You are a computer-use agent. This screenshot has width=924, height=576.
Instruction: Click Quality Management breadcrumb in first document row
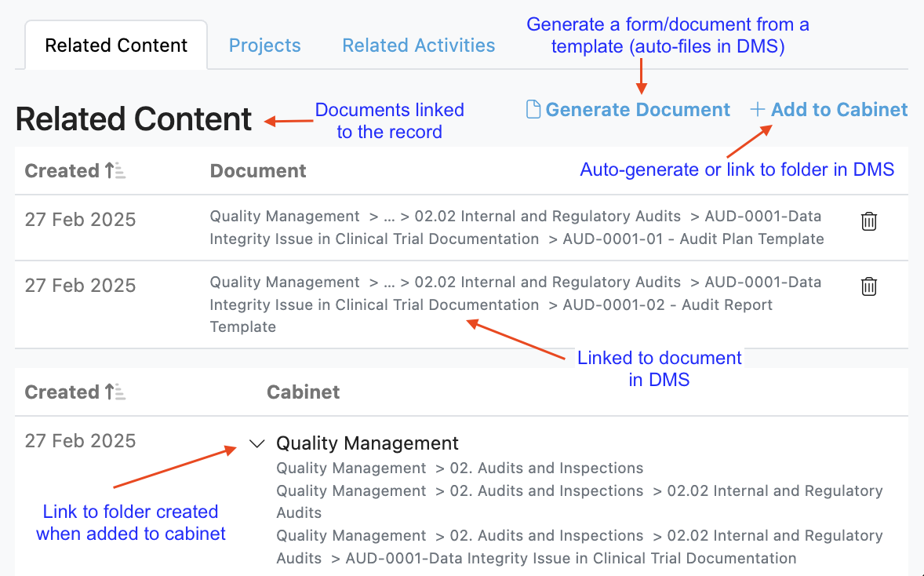(285, 217)
